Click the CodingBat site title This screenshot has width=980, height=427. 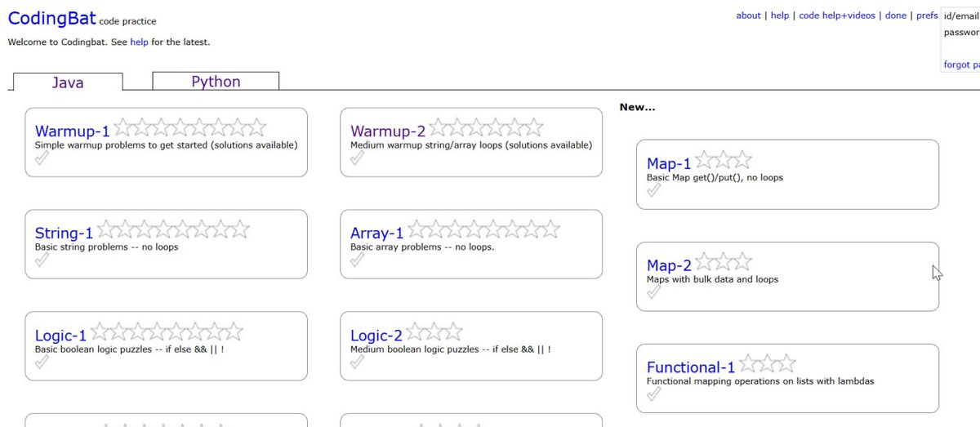pos(51,18)
